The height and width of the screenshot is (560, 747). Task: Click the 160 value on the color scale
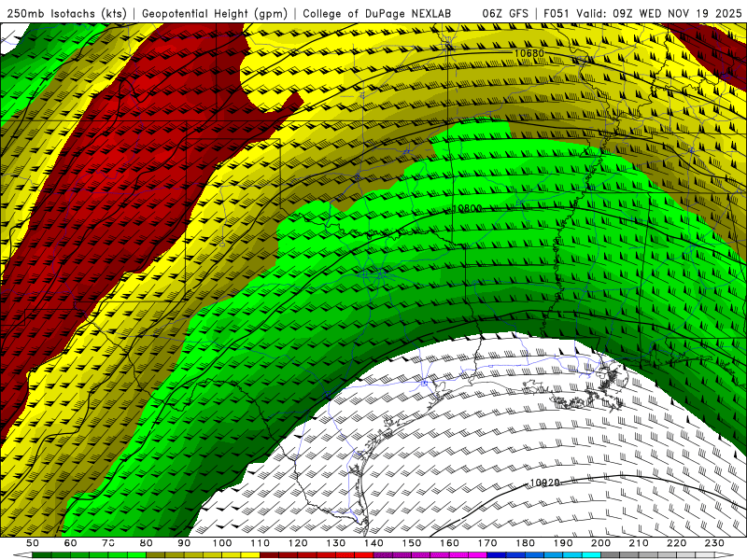tap(449, 543)
